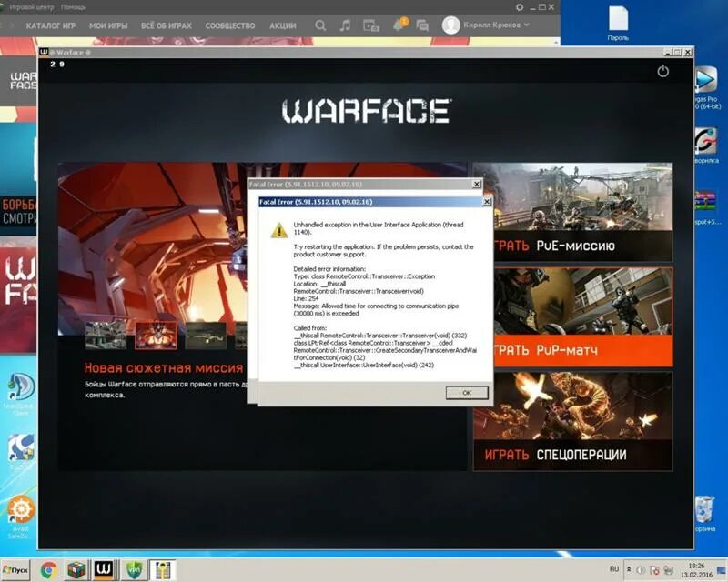Open the Помощь menu in Game Center

73,7
